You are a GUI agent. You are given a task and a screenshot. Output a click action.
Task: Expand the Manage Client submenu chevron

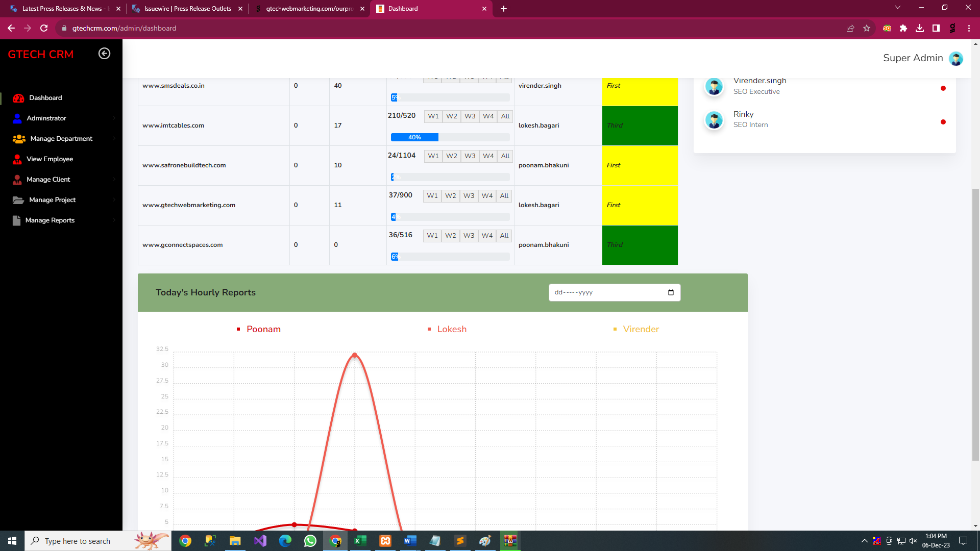coord(114,179)
